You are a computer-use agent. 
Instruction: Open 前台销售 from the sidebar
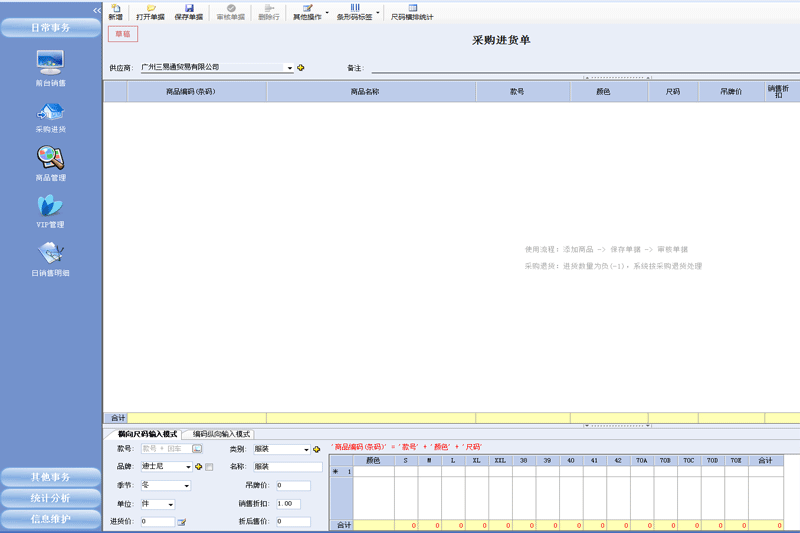pos(50,66)
